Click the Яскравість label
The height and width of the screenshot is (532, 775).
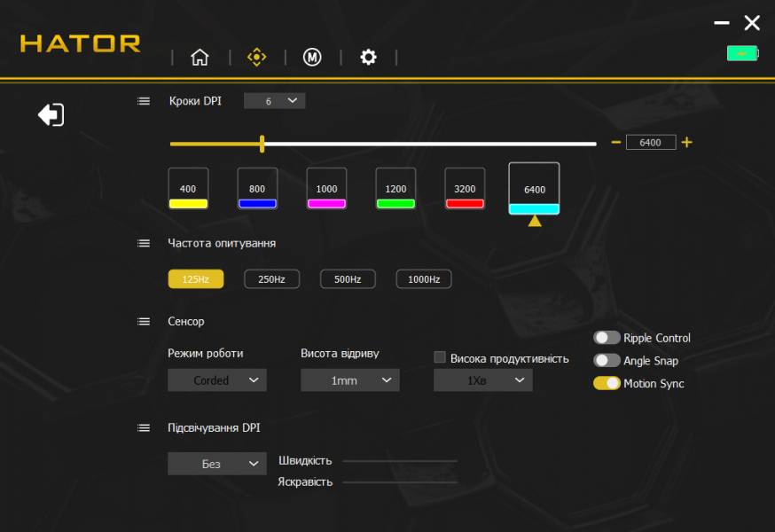[x=305, y=482]
